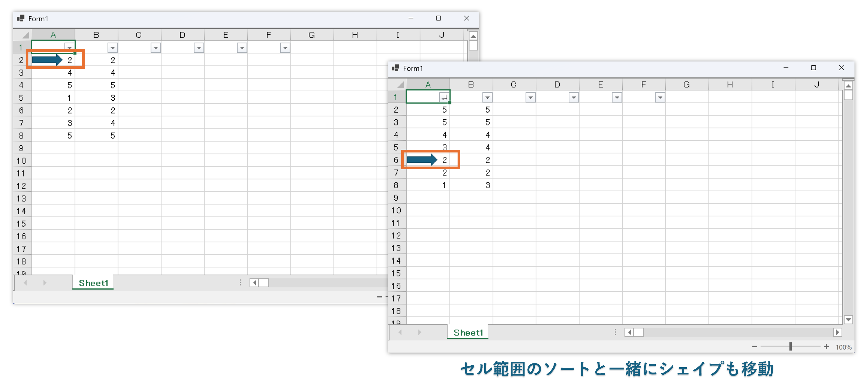
Task: Select column A header in front window
Action: 428,84
